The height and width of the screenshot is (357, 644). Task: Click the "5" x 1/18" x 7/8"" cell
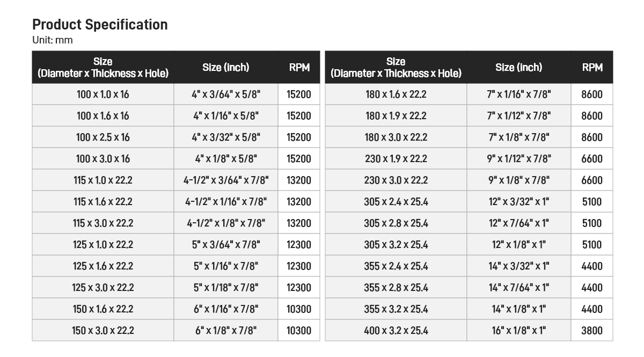coord(226,288)
